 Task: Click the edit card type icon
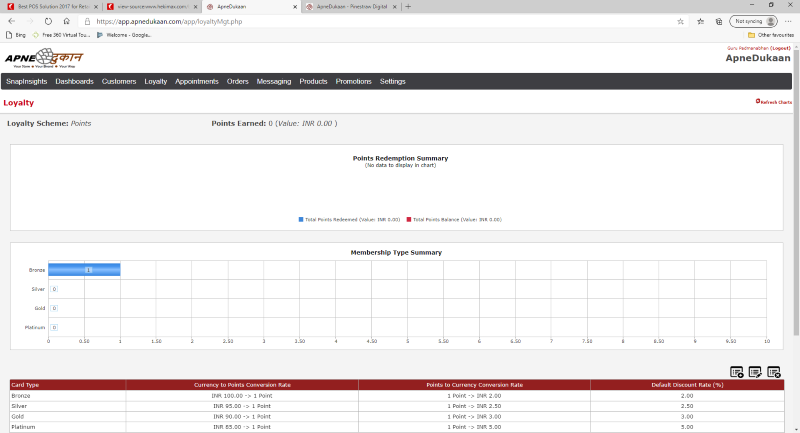pos(755,371)
